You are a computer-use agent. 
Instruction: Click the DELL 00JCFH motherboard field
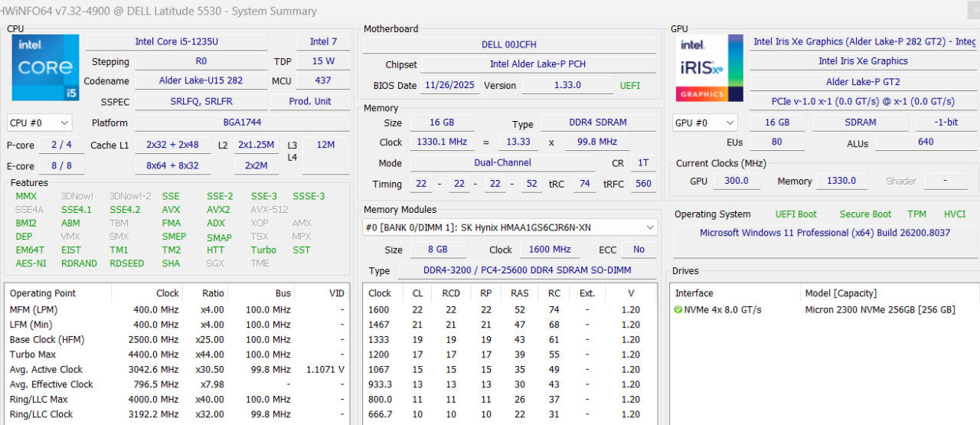(509, 44)
